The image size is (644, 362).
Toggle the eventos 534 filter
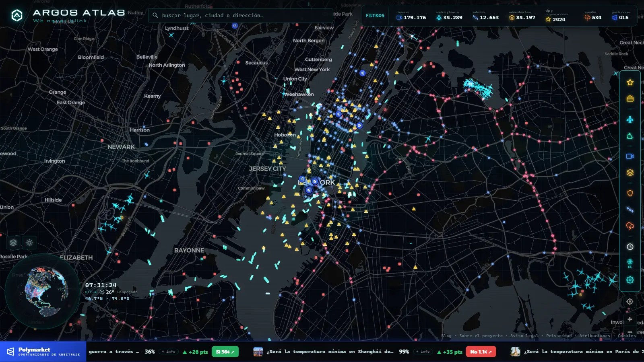click(593, 16)
